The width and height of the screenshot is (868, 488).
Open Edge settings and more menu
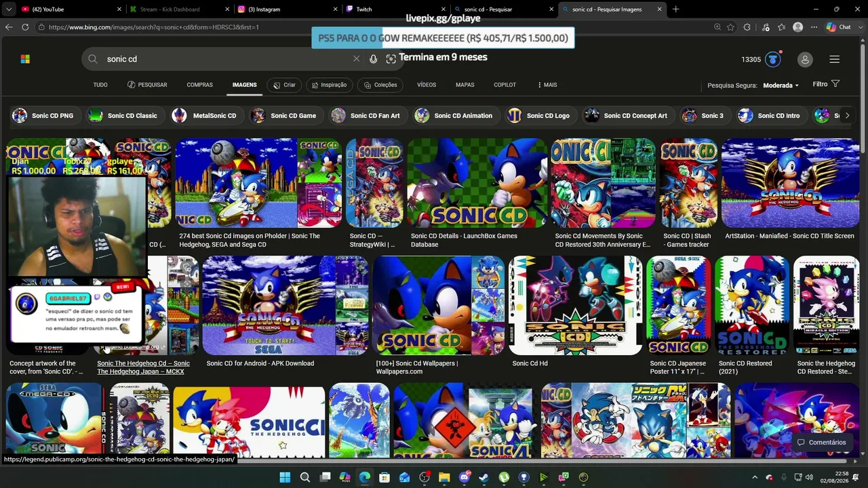coord(814,27)
